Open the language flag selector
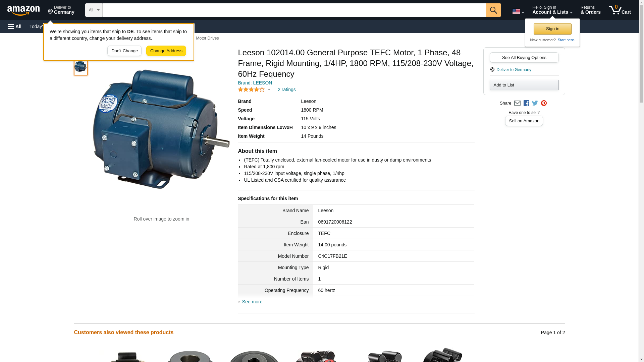 518,11
